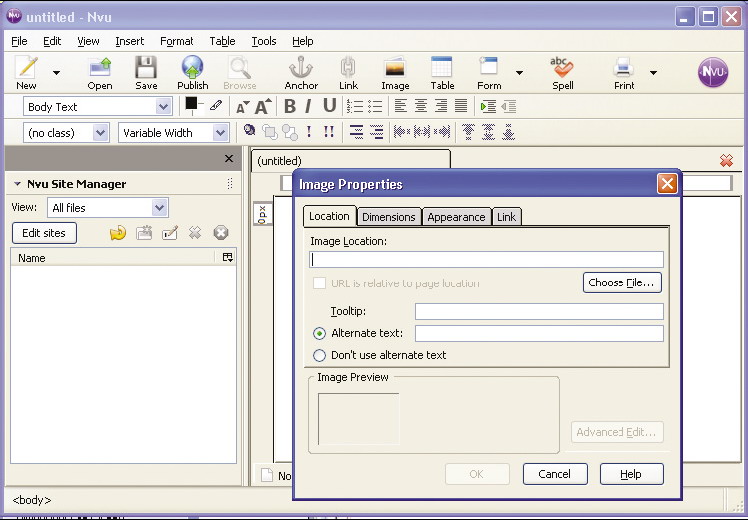Open the File menu
This screenshot has height=520, width=748.
coord(19,41)
